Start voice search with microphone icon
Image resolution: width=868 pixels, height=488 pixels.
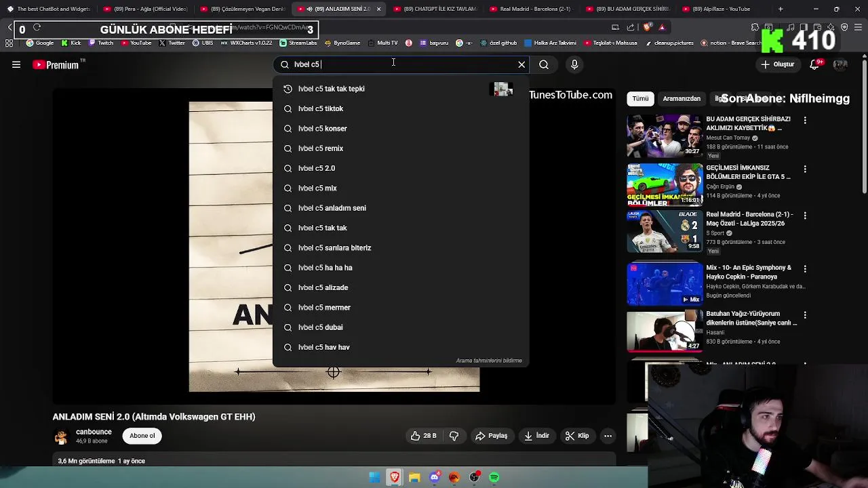pos(574,64)
